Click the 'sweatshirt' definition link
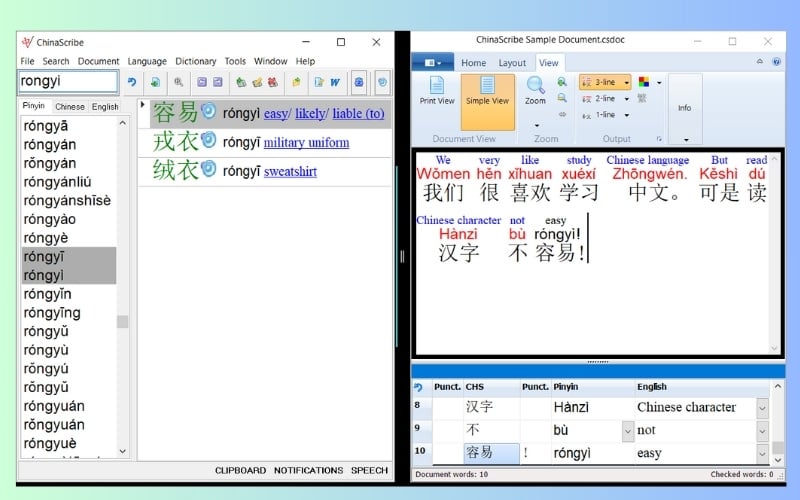The image size is (800, 500). click(x=290, y=171)
